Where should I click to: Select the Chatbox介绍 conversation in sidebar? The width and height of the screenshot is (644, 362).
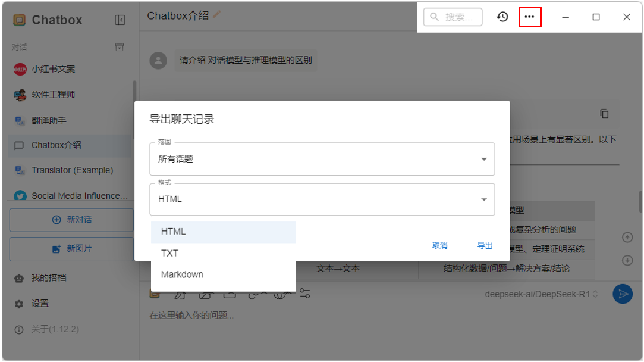(x=70, y=145)
